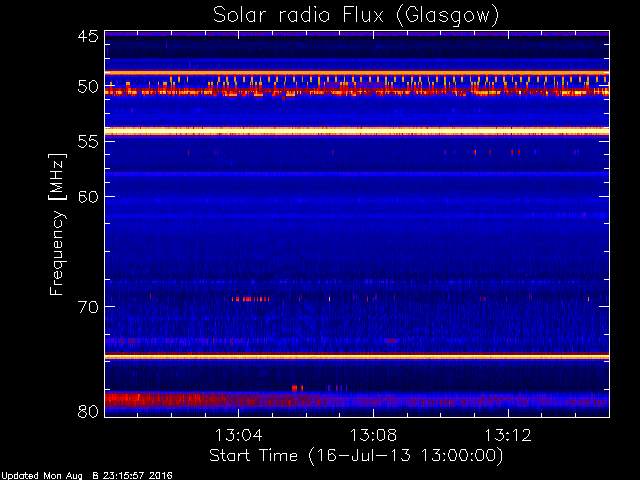Click the red spot near 78 MHz

298,388
